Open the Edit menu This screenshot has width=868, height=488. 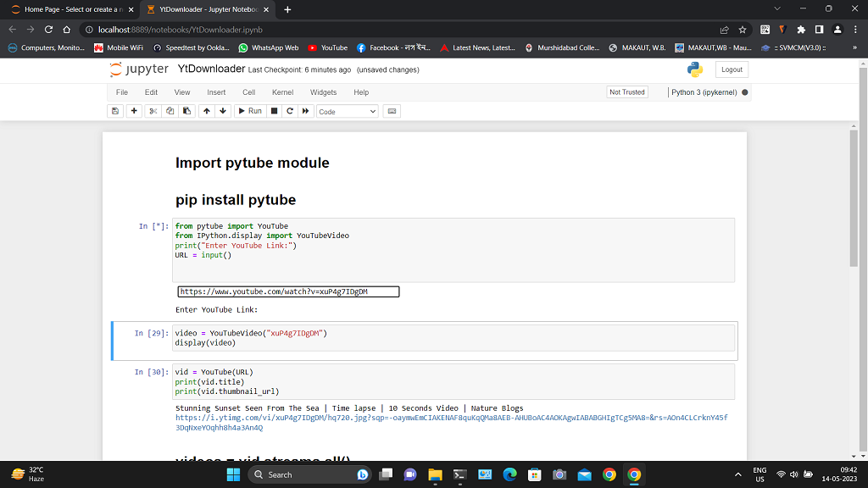click(x=151, y=92)
